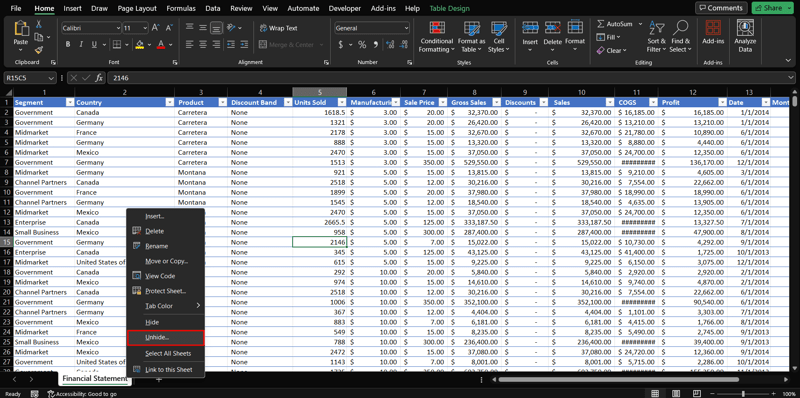
Task: Select the Financial Statement sheet tab
Action: pos(94,379)
